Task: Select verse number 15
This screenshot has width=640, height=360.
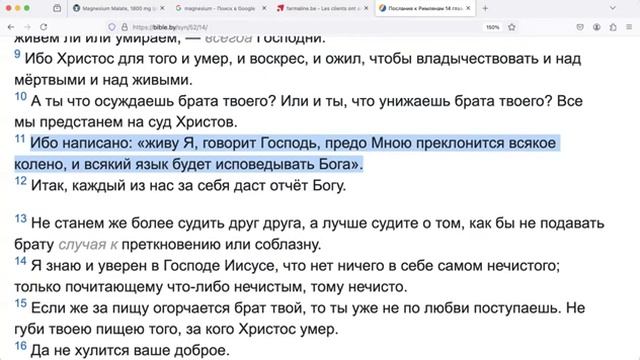Action: point(20,303)
